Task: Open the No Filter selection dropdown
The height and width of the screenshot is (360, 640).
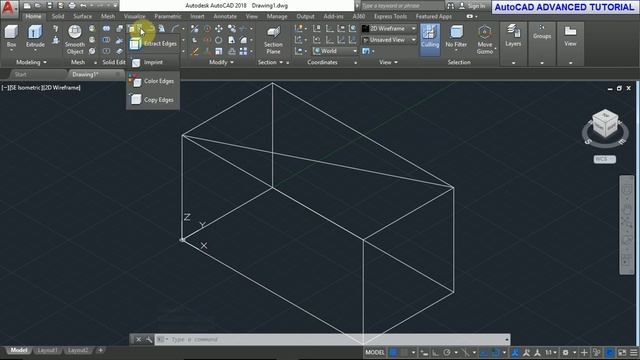Action: [x=456, y=37]
